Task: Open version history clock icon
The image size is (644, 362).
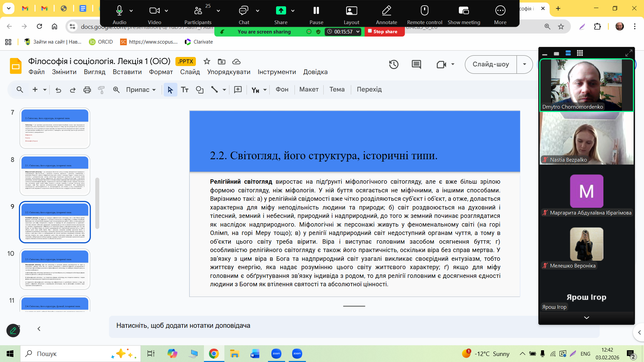Action: point(394,64)
